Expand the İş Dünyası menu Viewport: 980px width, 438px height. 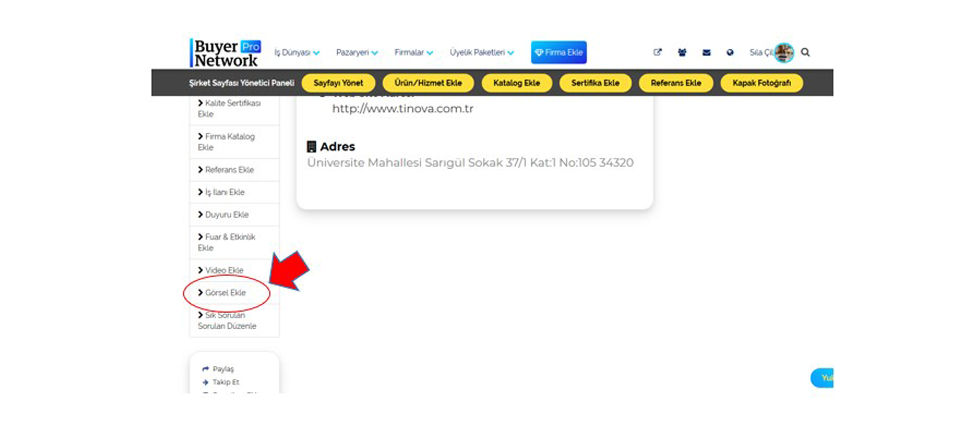(296, 53)
